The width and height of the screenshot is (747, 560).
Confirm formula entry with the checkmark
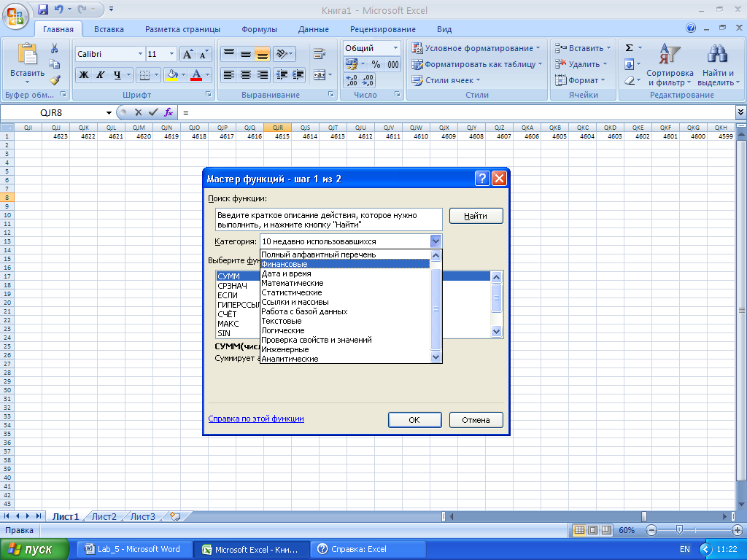(153, 112)
